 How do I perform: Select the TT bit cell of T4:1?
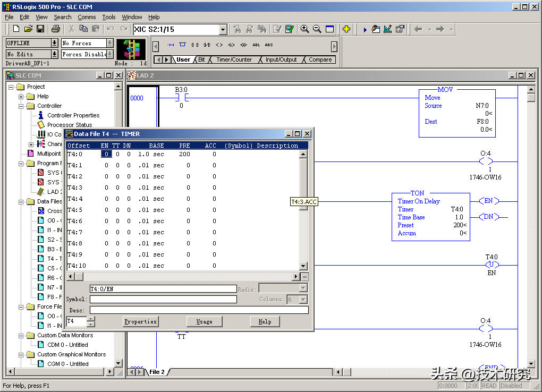click(117, 165)
